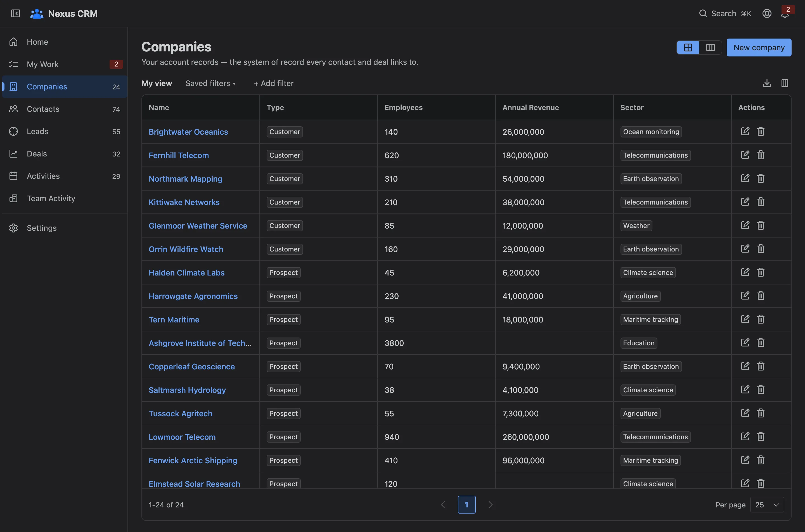Go to Home in the sidebar

point(65,42)
